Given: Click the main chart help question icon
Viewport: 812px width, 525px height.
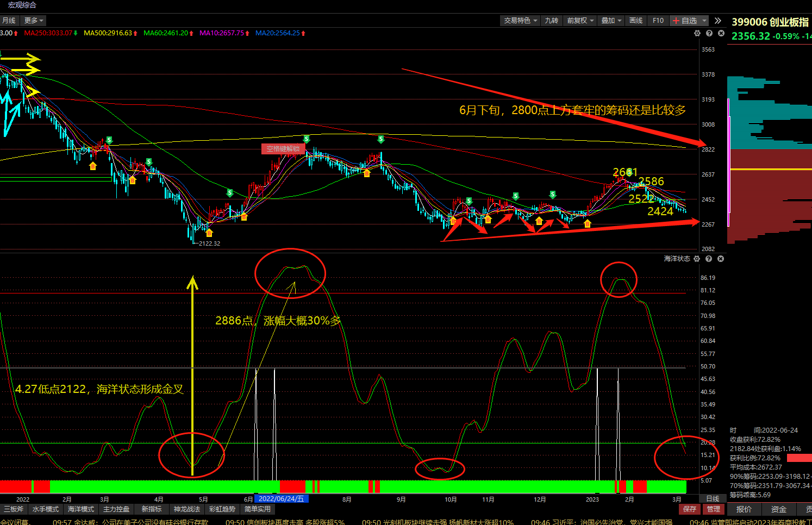Looking at the screenshot, I should pos(709,33).
